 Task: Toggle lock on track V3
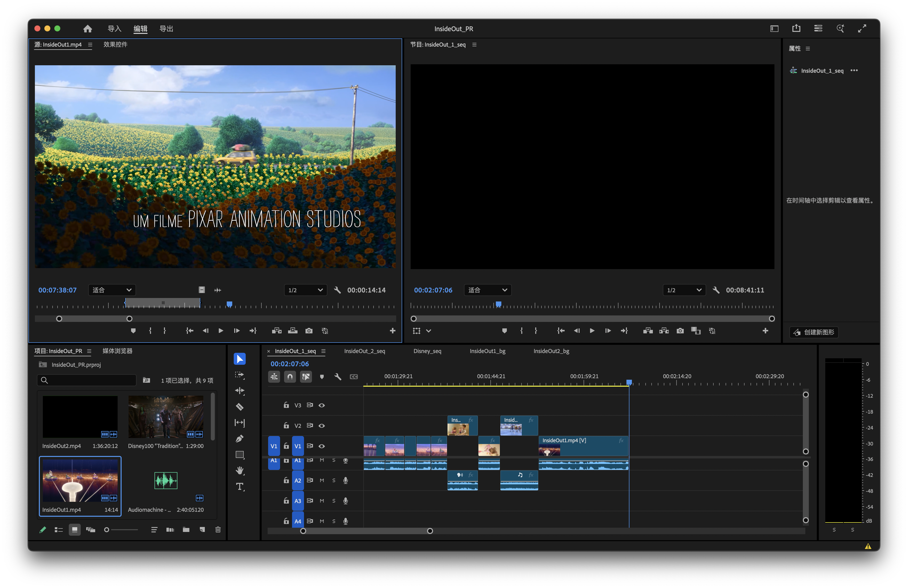click(286, 405)
